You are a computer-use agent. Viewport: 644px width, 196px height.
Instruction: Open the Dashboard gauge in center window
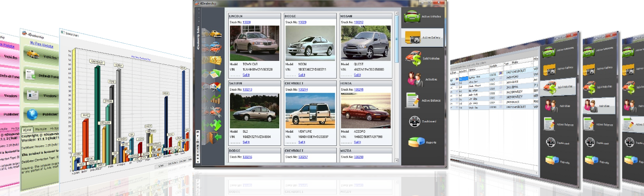[x=415, y=121]
